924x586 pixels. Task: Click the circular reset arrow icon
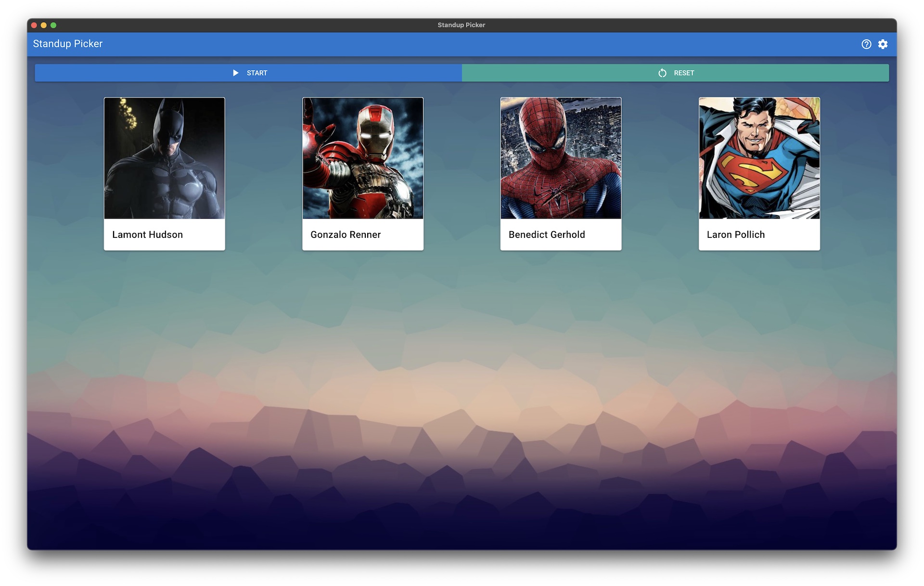[x=662, y=73]
